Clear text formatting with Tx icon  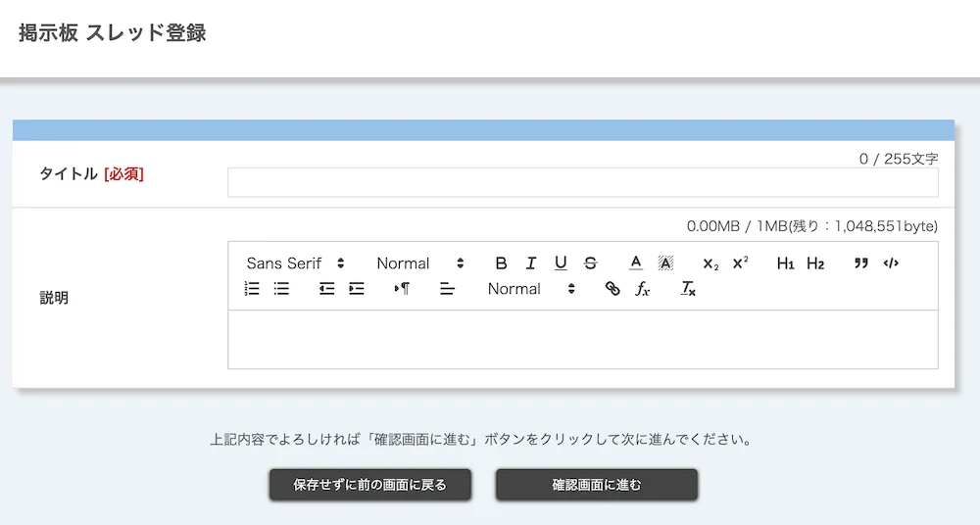[x=688, y=289]
